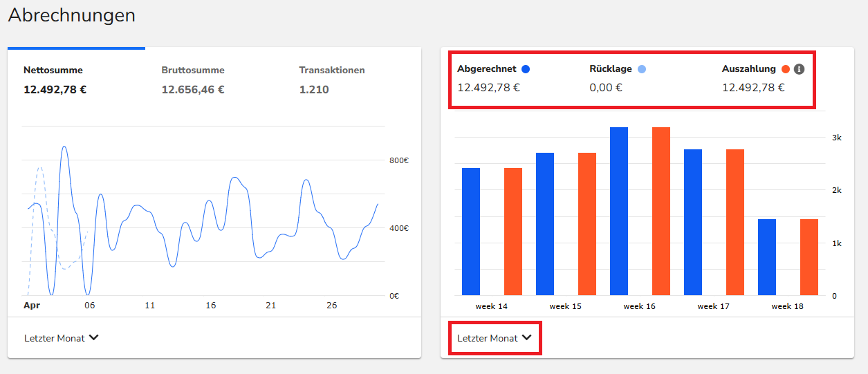
Task: Open the Auszahlung info icon
Action: coord(799,69)
